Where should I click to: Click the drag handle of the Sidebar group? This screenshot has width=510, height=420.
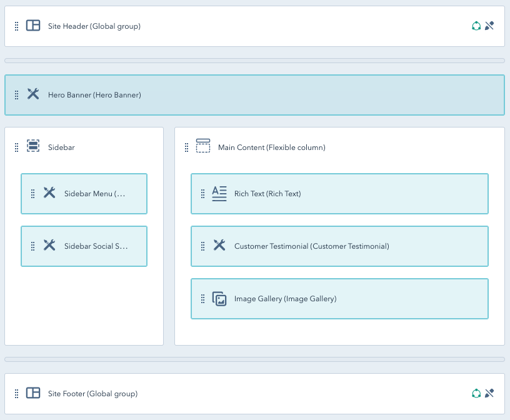click(x=16, y=147)
